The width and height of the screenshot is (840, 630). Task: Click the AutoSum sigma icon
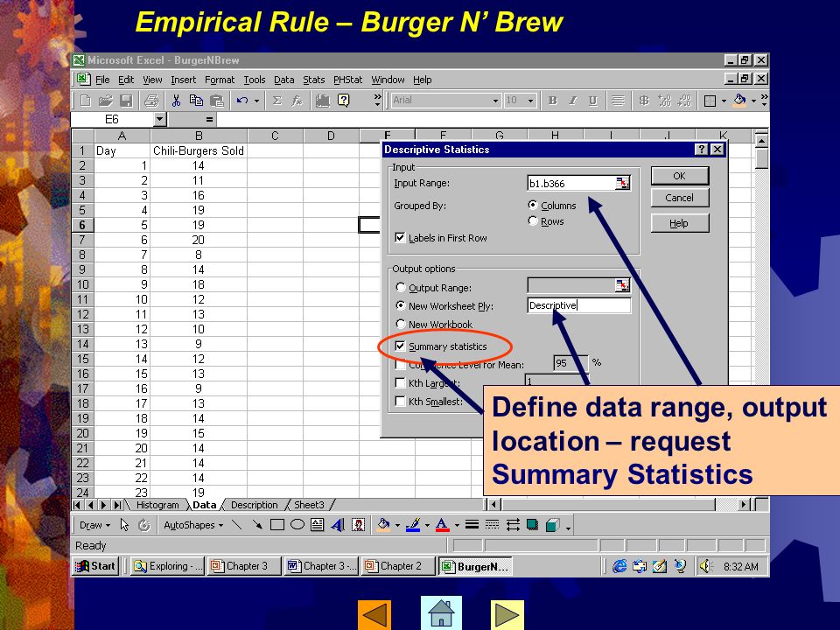click(x=277, y=100)
